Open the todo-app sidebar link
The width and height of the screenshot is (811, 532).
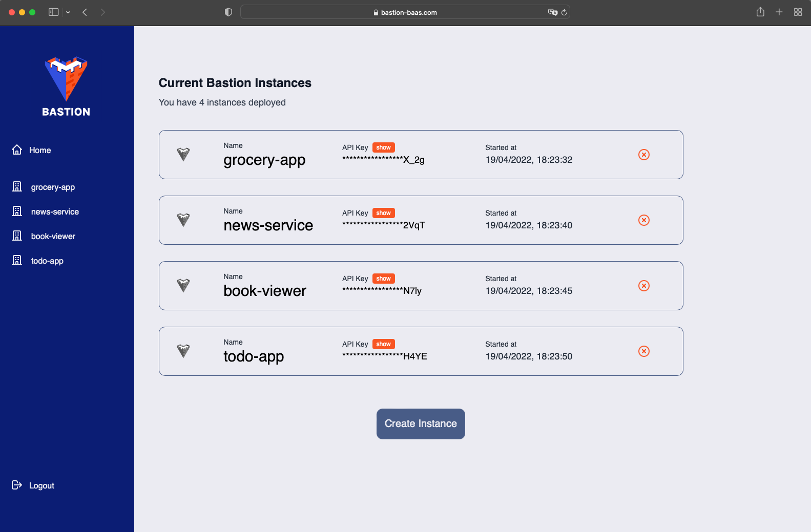point(47,260)
